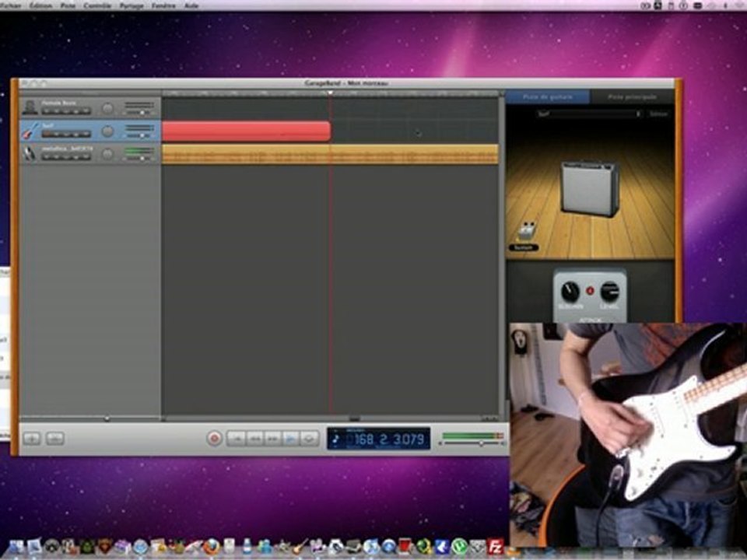
Task: Select the orange metallica audio region
Action: pos(330,154)
